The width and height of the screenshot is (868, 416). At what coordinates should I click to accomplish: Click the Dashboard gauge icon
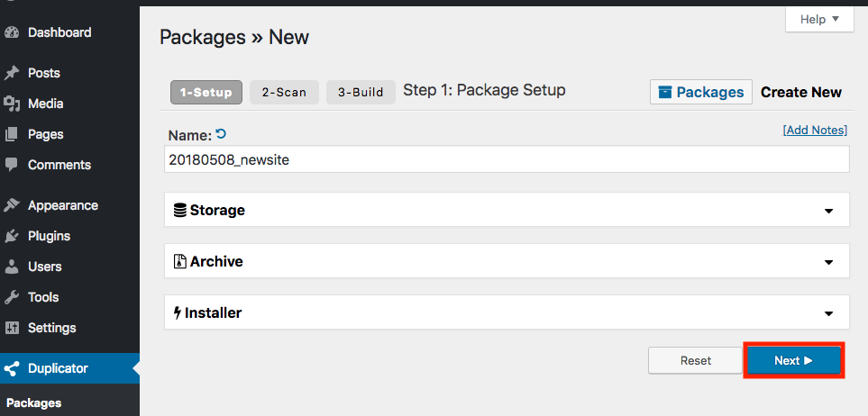[12, 32]
